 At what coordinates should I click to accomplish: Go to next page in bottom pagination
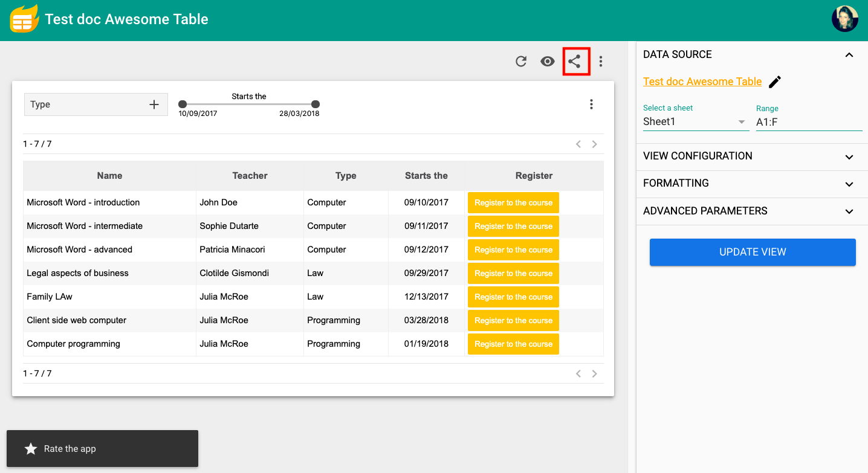[595, 374]
